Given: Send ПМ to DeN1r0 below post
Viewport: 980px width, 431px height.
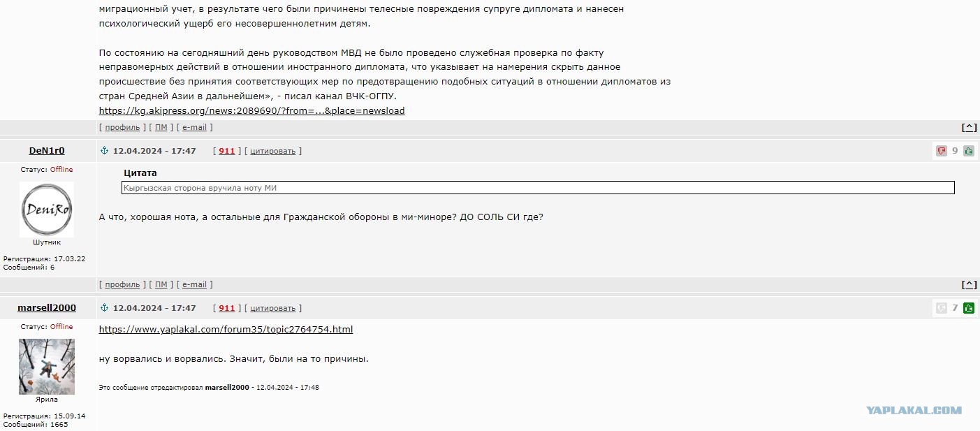Looking at the screenshot, I should point(161,284).
